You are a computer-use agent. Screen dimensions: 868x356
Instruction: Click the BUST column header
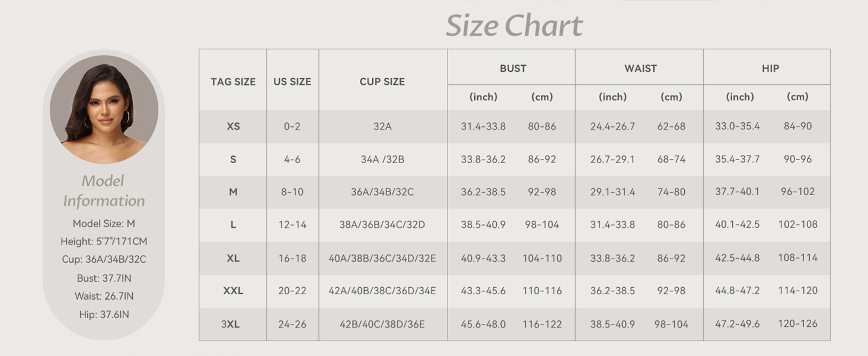(513, 68)
